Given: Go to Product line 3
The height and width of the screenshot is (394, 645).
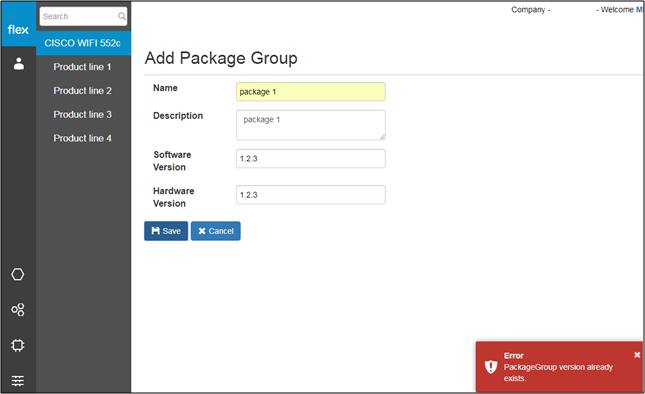Looking at the screenshot, I should [82, 115].
